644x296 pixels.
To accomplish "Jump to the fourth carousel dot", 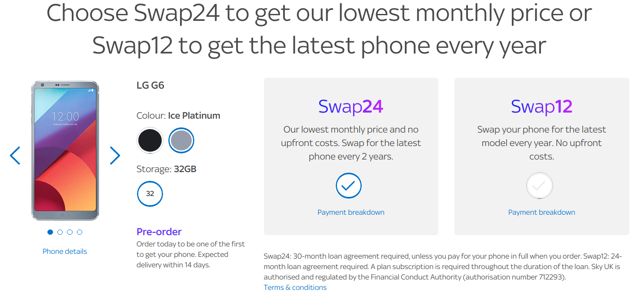I will (x=80, y=232).
